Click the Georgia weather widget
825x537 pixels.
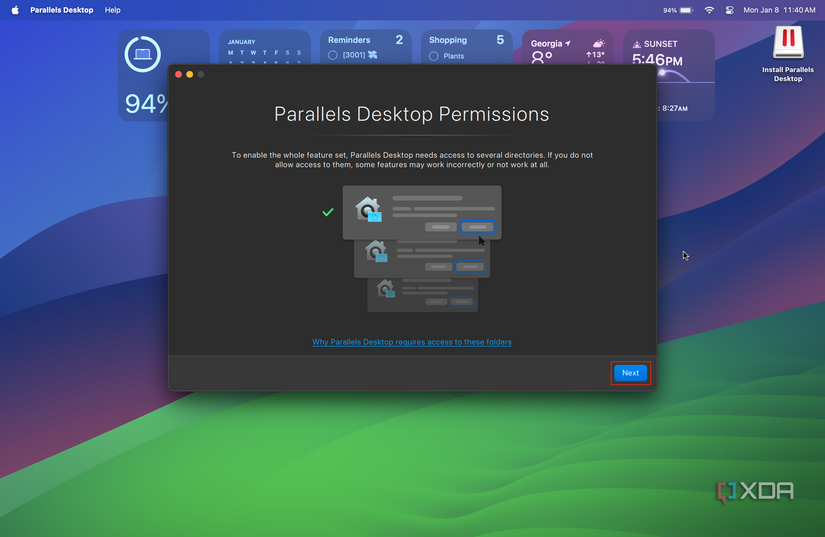click(x=568, y=48)
